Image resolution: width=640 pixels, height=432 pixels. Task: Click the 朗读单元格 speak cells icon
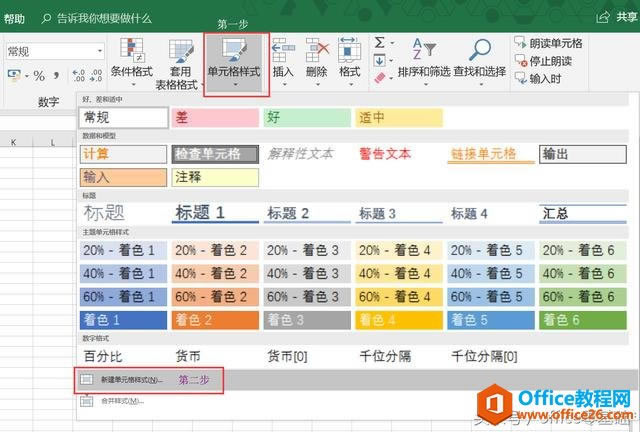(548, 43)
